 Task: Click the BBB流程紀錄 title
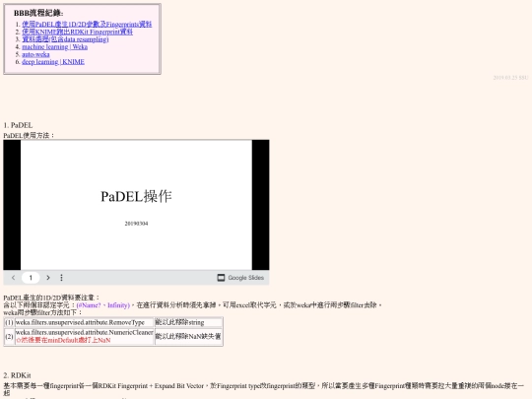[x=38, y=13]
